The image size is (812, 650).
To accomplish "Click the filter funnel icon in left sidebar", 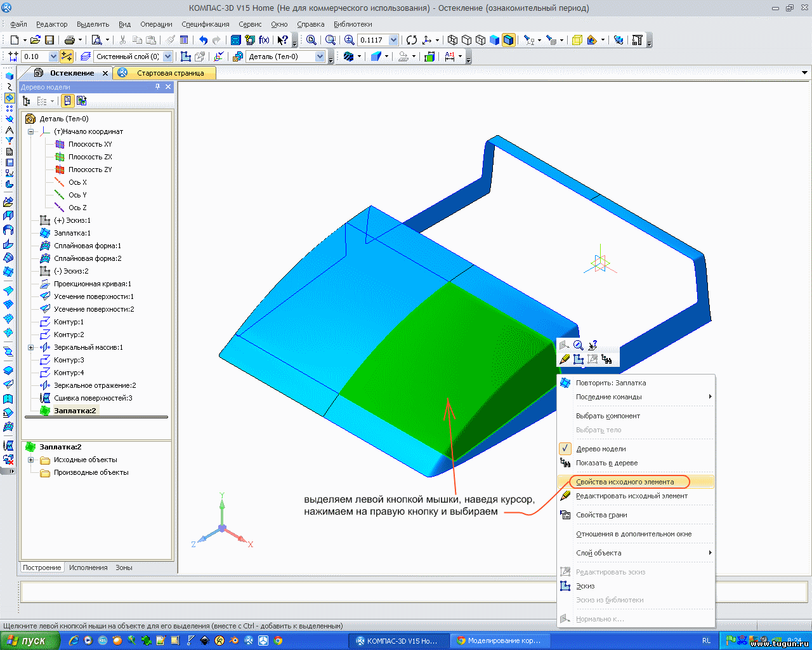I will coord(9,140).
